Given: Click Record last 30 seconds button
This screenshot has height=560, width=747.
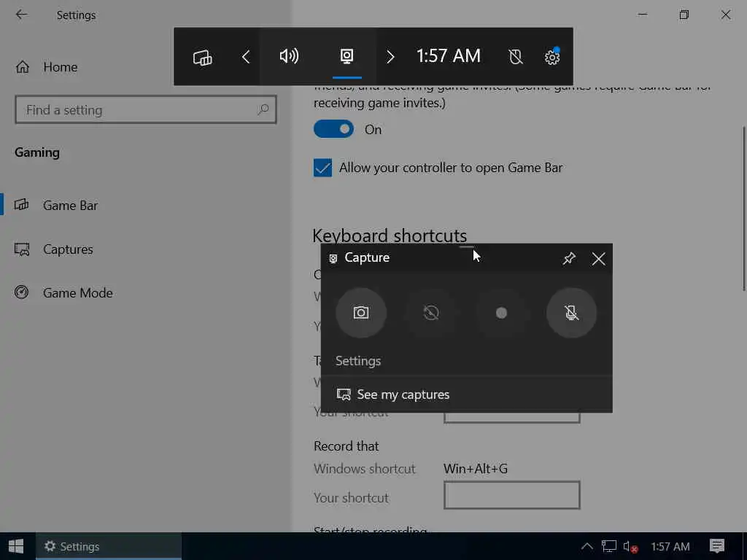Looking at the screenshot, I should coord(431,313).
